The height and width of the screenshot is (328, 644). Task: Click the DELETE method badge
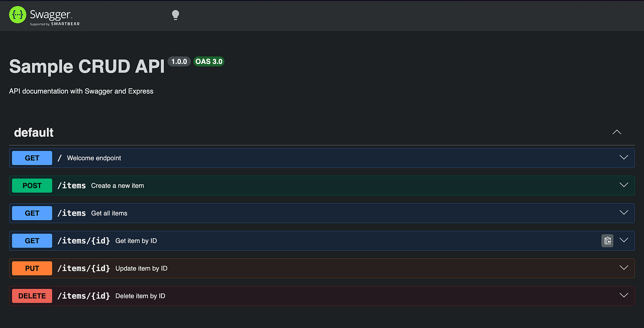(x=32, y=296)
